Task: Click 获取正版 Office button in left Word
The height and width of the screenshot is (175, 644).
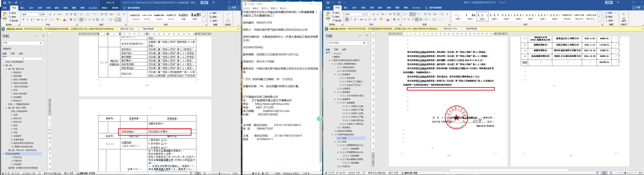Action: tap(128, 29)
